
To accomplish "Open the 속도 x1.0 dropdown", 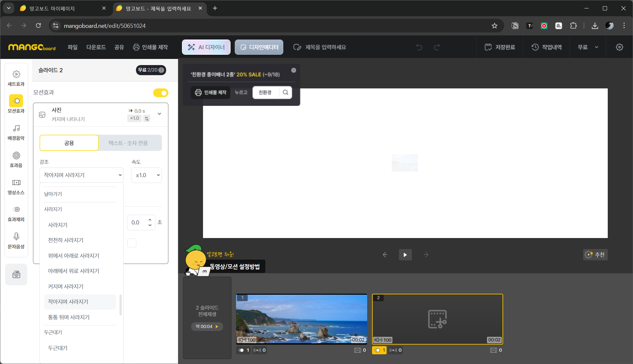I will (x=147, y=175).
